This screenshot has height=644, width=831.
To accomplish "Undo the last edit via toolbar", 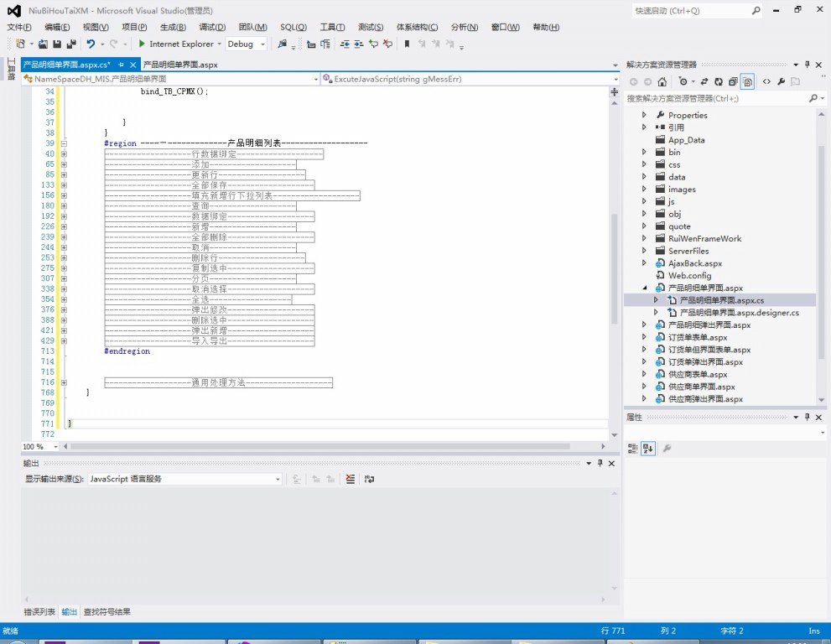I will click(91, 44).
